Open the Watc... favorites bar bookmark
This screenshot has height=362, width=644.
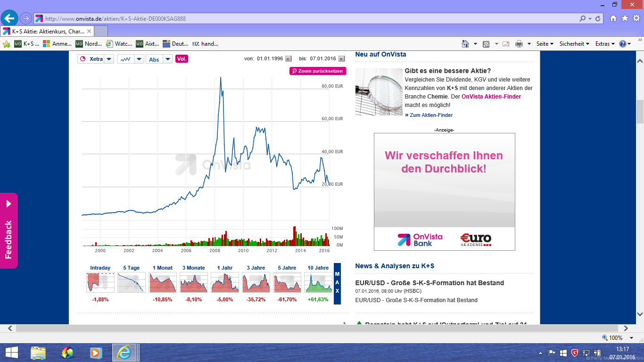119,44
